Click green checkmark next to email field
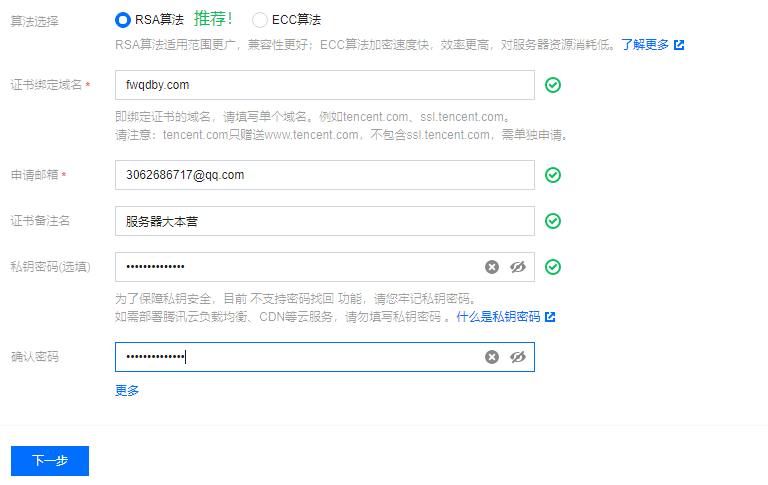The height and width of the screenshot is (485, 768). [553, 175]
